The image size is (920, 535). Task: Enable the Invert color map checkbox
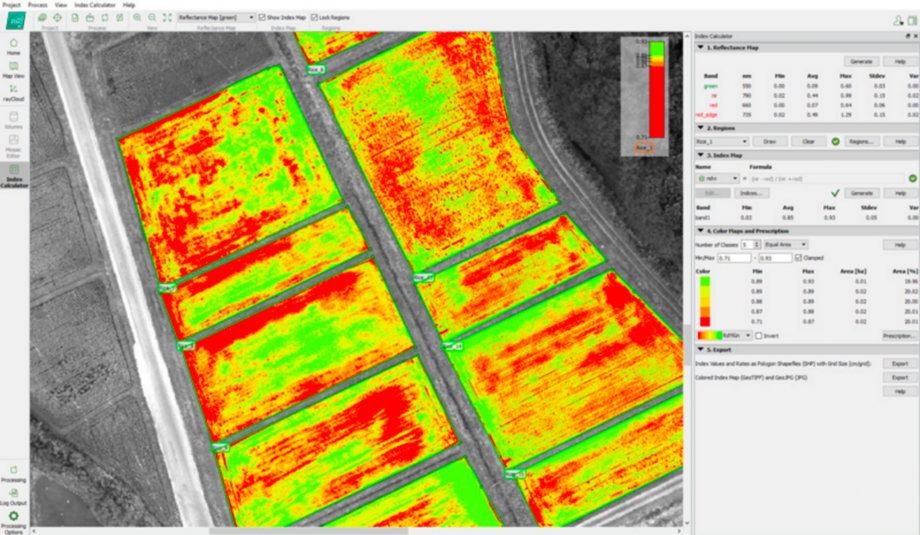click(759, 335)
